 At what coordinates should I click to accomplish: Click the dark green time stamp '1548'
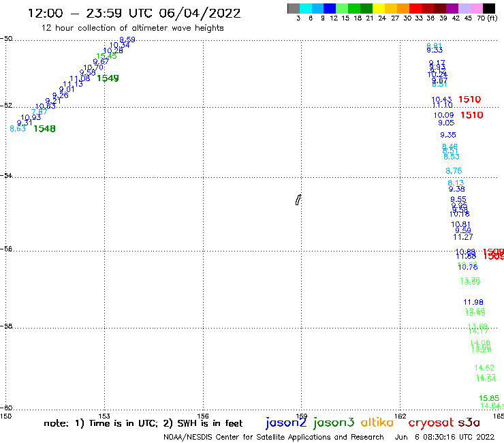[45, 129]
